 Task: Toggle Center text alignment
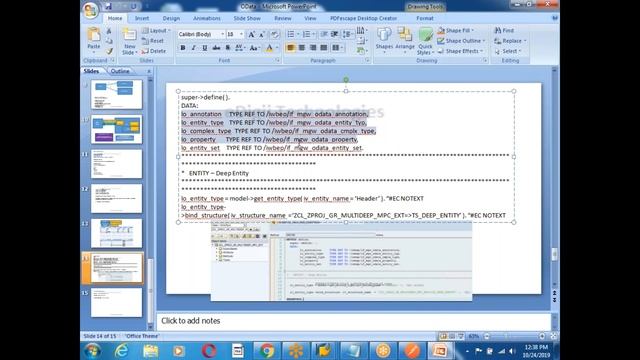302,48
